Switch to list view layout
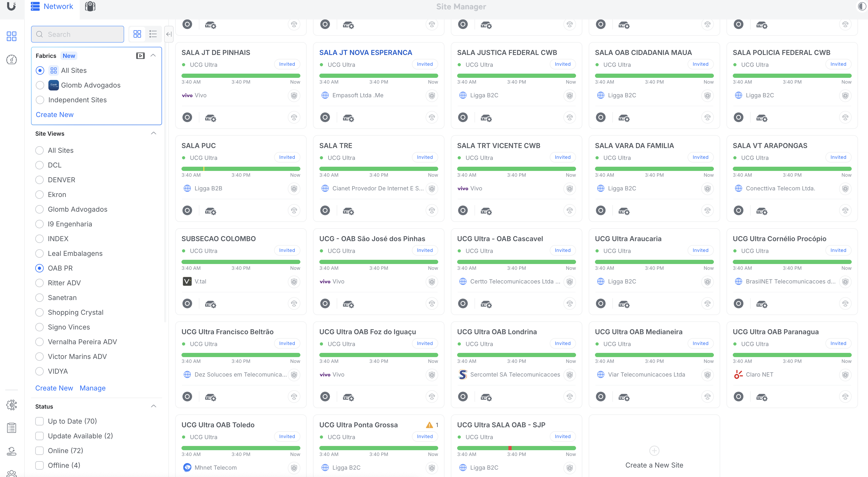The image size is (868, 477). 153,34
